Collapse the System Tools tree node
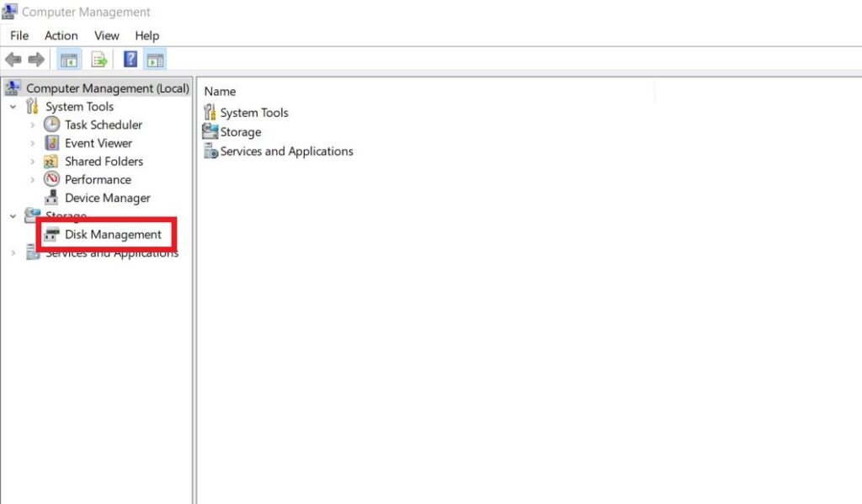This screenshot has height=504, width=862. tap(13, 107)
